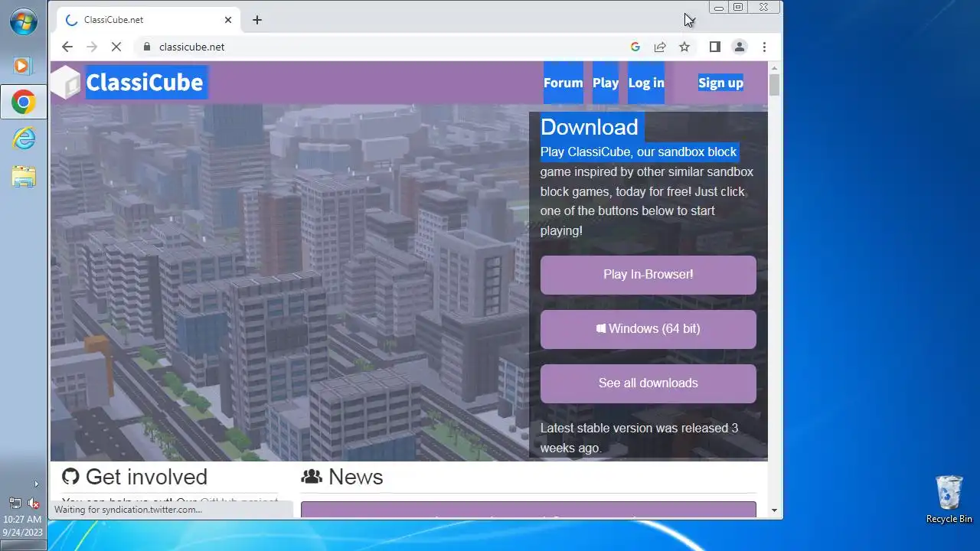This screenshot has height=551, width=980.
Task: Open the Google search icon in address bar
Action: click(x=635, y=47)
